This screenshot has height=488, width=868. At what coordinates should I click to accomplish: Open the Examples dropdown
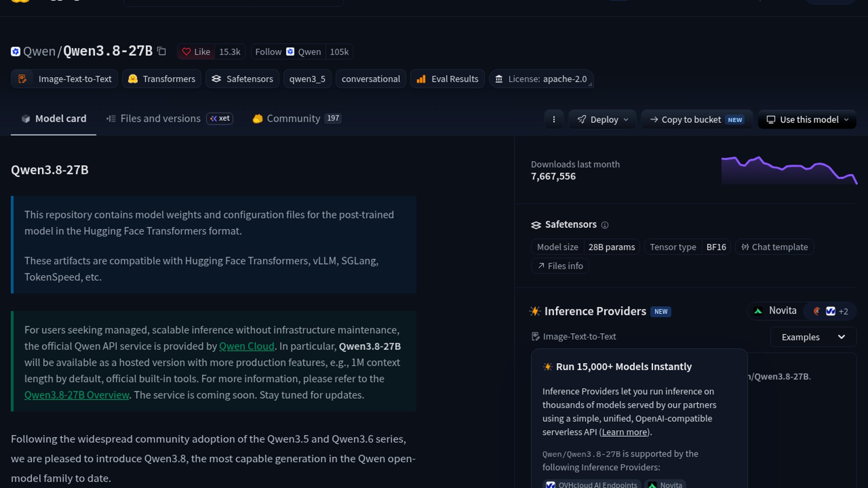[813, 337]
